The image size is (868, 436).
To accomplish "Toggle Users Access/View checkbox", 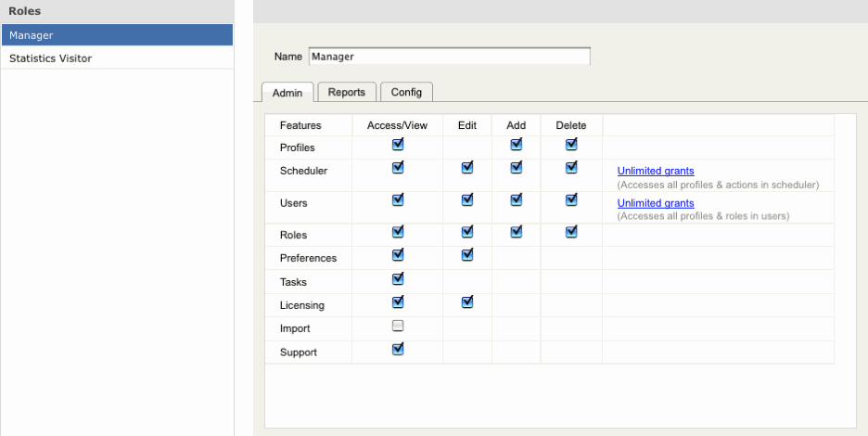I will tap(398, 199).
